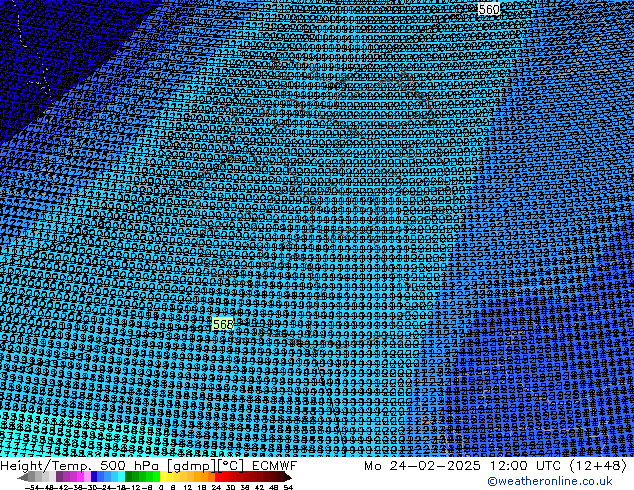Click the '12' legend scale value

pyautogui.click(x=188, y=487)
